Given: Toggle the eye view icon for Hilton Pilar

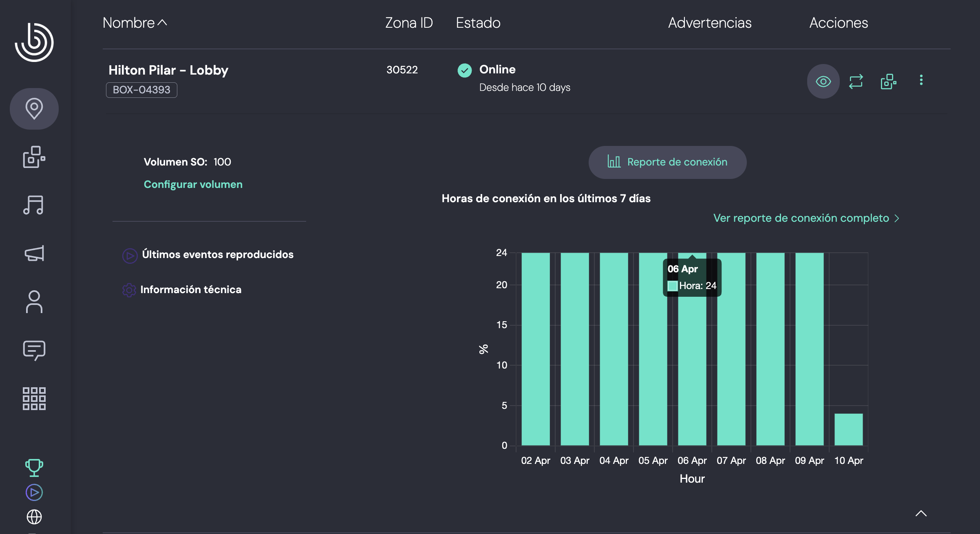Looking at the screenshot, I should [x=823, y=82].
